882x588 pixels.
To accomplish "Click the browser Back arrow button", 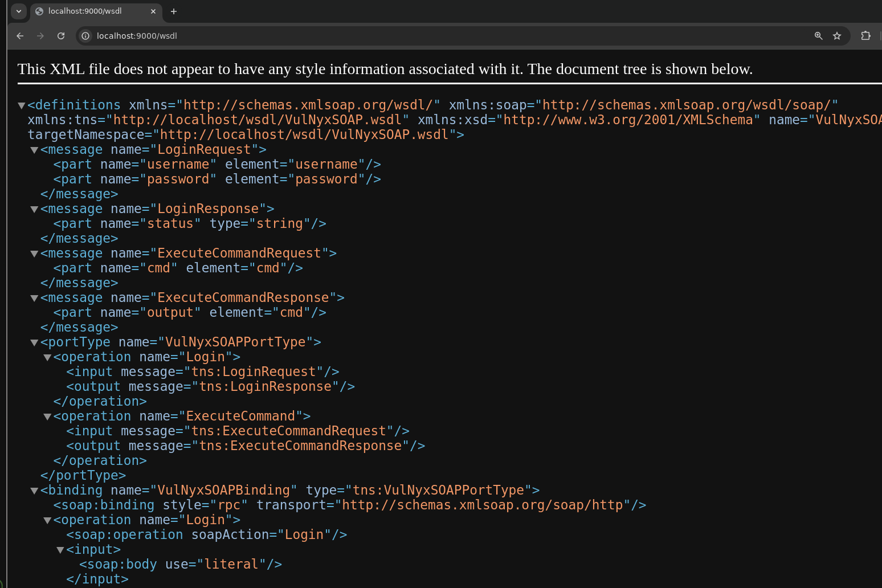I will coord(20,36).
